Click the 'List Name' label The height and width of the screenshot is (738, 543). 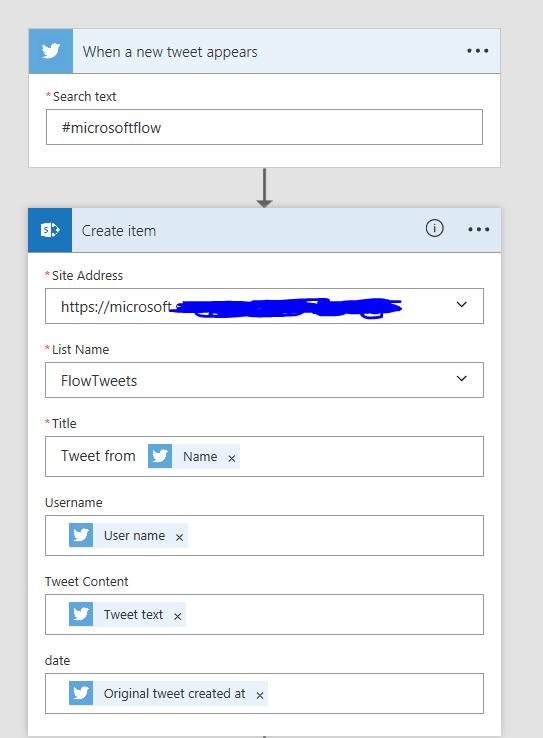pyautogui.click(x=80, y=350)
